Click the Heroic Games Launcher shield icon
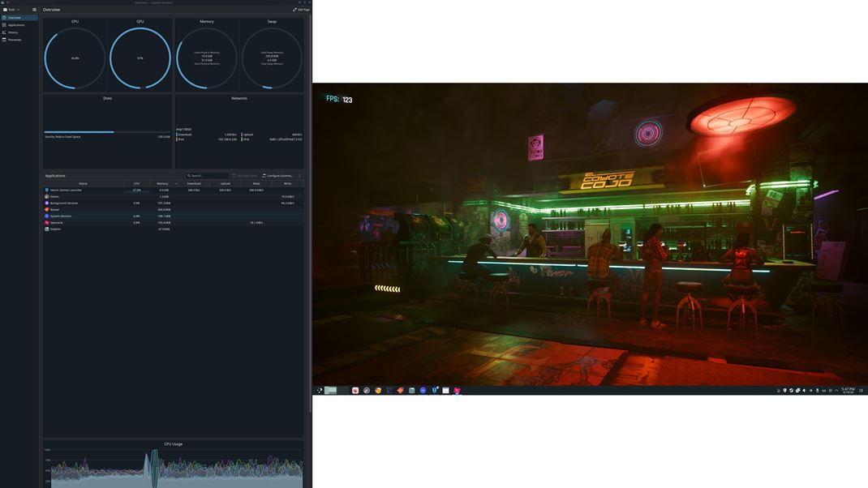 46,190
